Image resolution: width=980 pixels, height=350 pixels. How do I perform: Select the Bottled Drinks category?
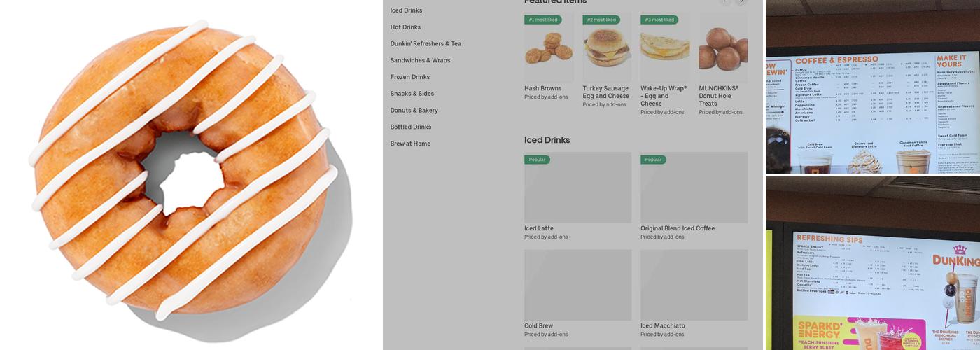pyautogui.click(x=411, y=127)
